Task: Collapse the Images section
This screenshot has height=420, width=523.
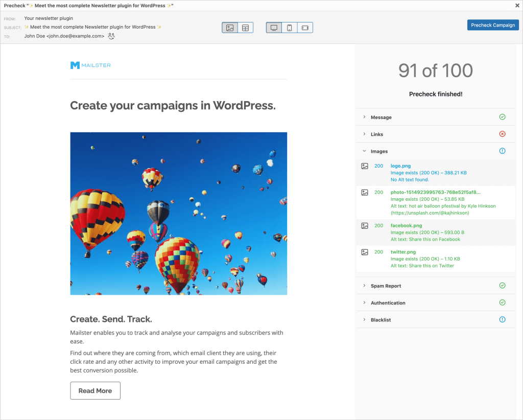Action: [x=379, y=151]
